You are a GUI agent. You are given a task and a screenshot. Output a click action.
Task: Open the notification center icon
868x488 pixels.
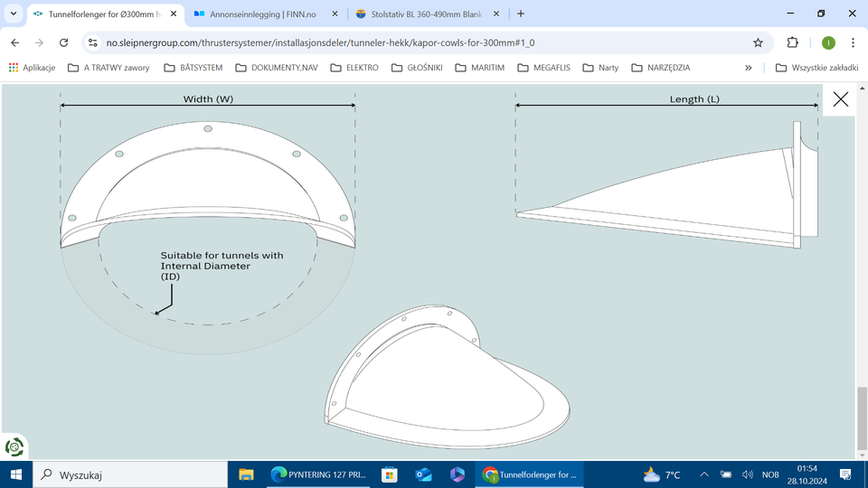(845, 474)
